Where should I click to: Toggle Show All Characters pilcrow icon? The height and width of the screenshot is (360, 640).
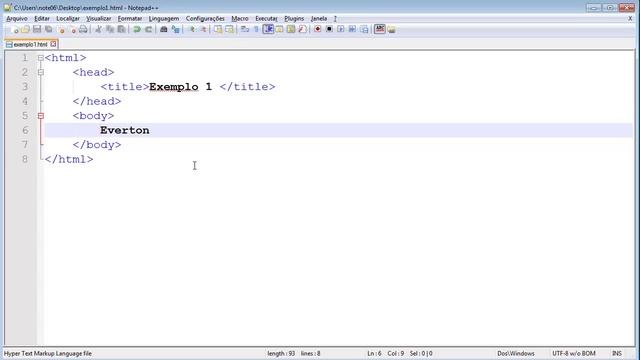[256, 29]
